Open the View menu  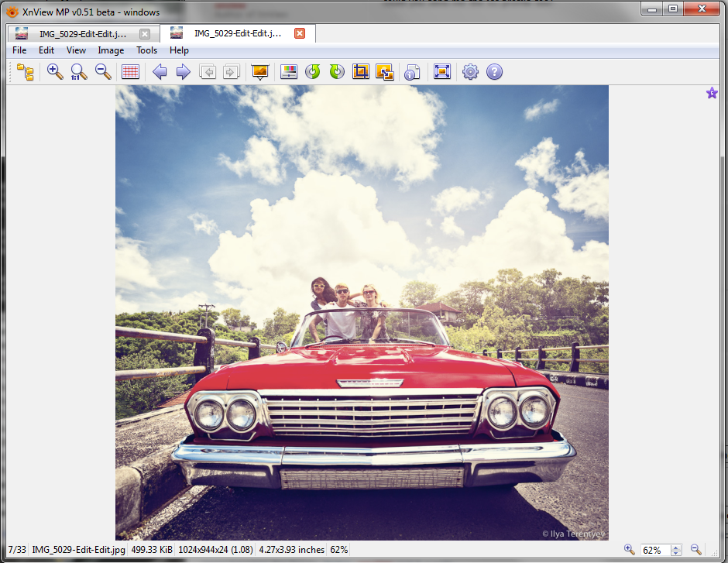coord(76,50)
